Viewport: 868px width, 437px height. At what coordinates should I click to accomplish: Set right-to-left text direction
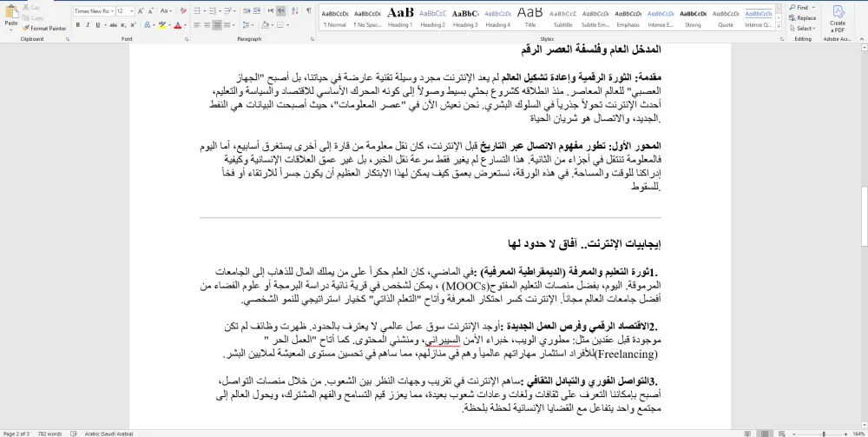(281, 11)
